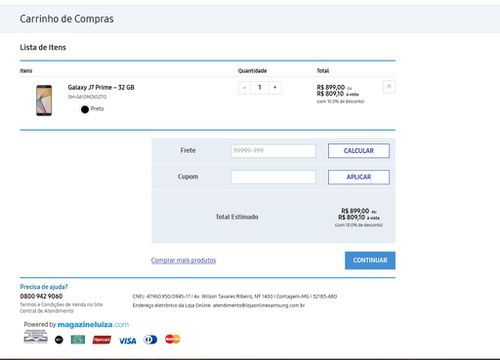Remove Galaxy J7 Prime item with X
The width and height of the screenshot is (500, 360).
(389, 87)
